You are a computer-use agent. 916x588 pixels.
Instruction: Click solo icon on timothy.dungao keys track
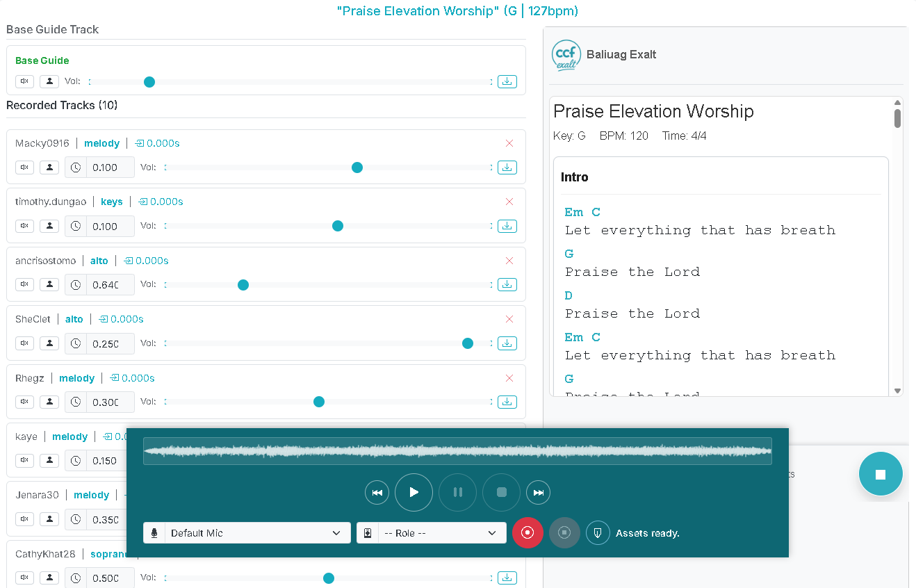pos(49,226)
